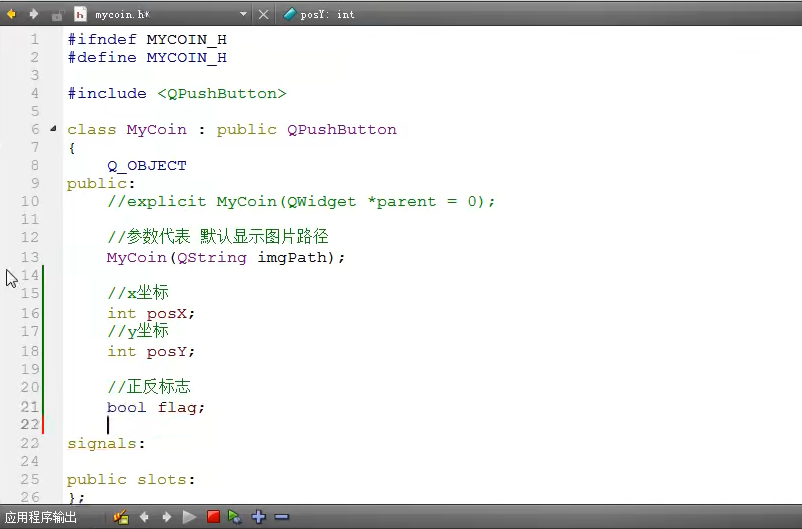The image size is (802, 529).
Task: Click the 'posX' member variable
Action: pyautogui.click(x=167, y=313)
